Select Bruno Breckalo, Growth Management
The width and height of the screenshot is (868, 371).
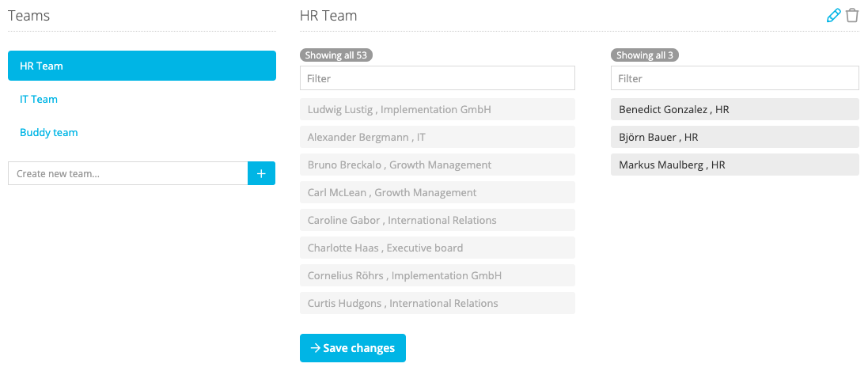tap(438, 165)
